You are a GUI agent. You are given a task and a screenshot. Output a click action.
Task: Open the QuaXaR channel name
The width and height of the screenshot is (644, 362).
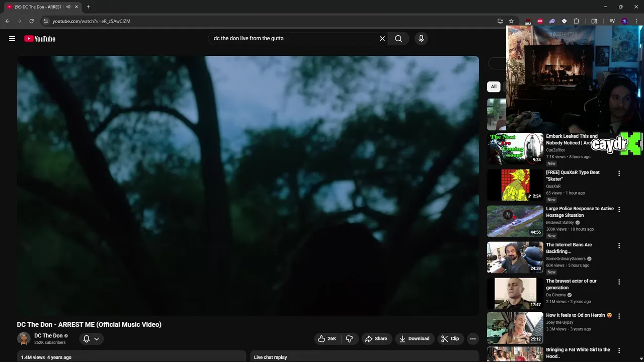pyautogui.click(x=553, y=187)
